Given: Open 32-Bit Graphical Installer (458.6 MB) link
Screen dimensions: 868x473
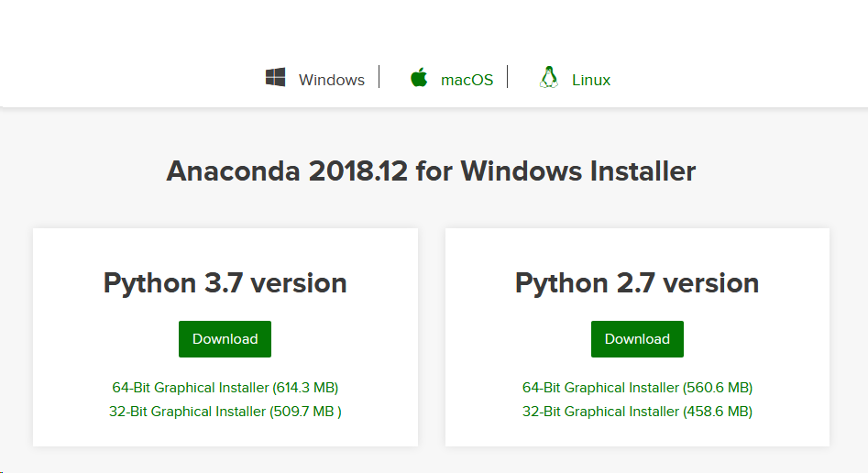Looking at the screenshot, I should click(637, 412).
